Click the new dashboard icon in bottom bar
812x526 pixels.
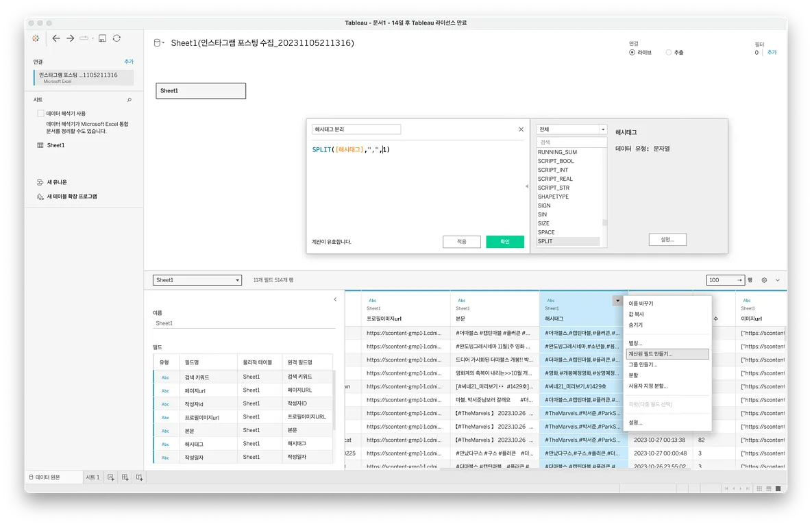pyautogui.click(x=125, y=477)
